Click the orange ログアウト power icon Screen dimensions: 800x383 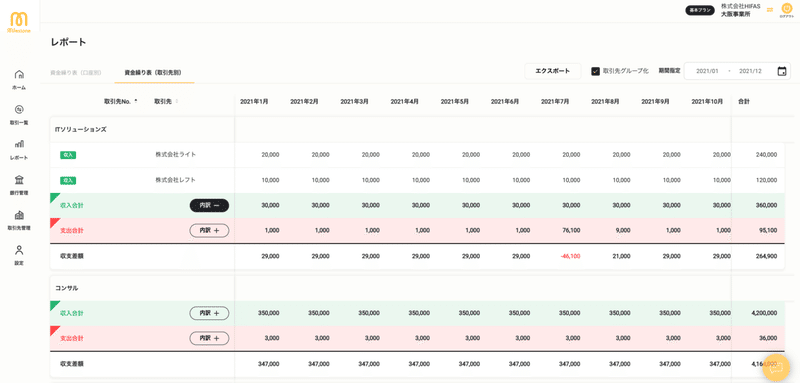pos(786,9)
